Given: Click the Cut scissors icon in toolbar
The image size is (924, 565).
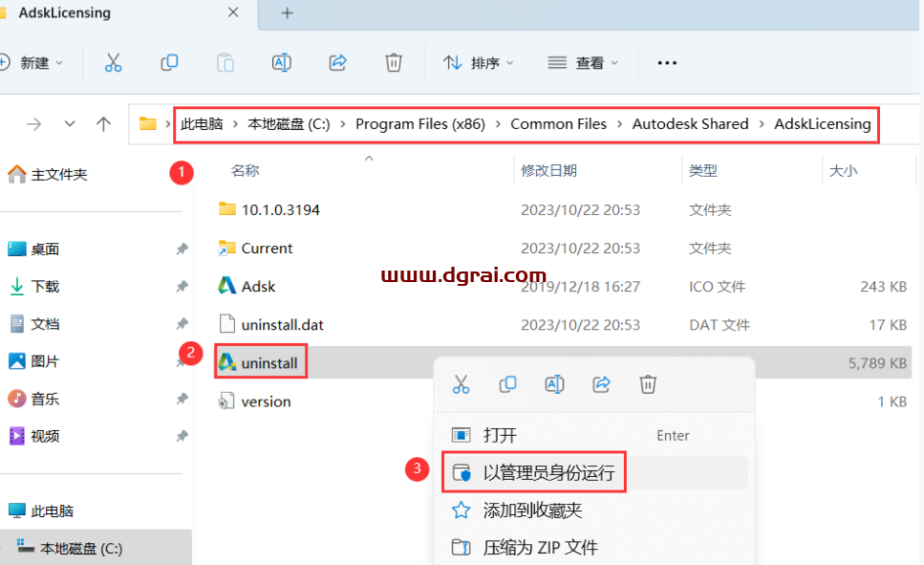Looking at the screenshot, I should pos(113,63).
